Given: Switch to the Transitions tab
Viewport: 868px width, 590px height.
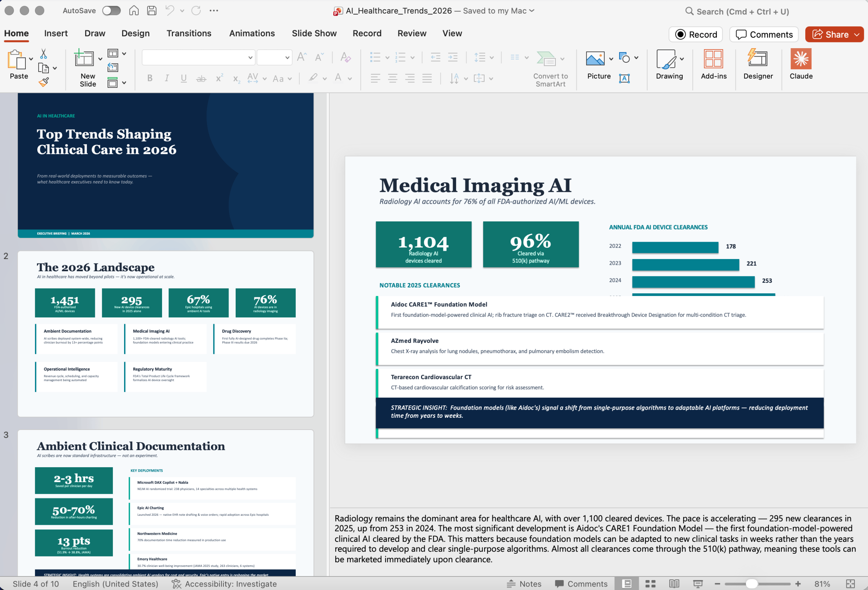Looking at the screenshot, I should pyautogui.click(x=189, y=33).
